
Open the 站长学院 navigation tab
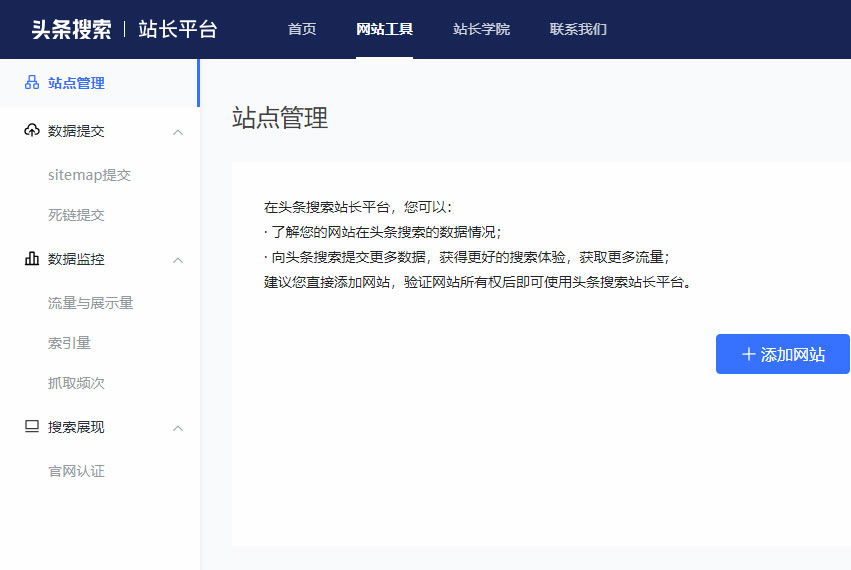pyautogui.click(x=481, y=29)
